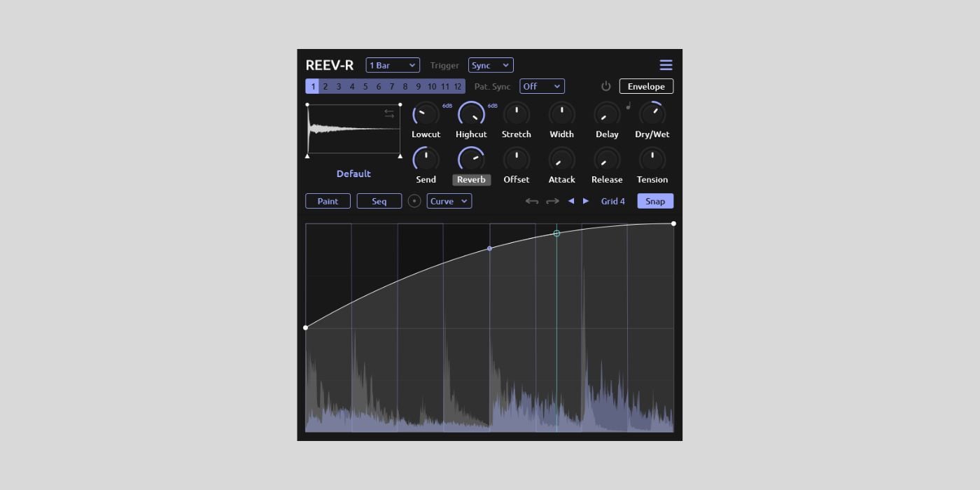Toggle Paint mode
This screenshot has width=980, height=490.
tap(328, 201)
